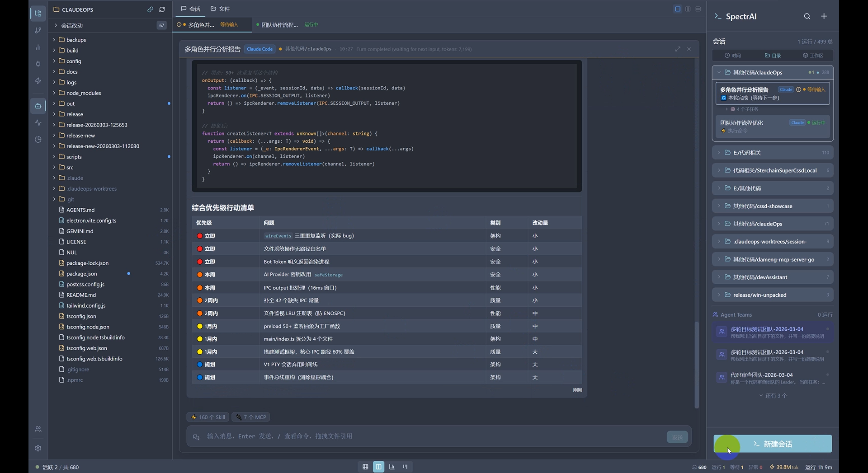Click the 新建会话 button
The width and height of the screenshot is (868, 473).
pyautogui.click(x=772, y=444)
